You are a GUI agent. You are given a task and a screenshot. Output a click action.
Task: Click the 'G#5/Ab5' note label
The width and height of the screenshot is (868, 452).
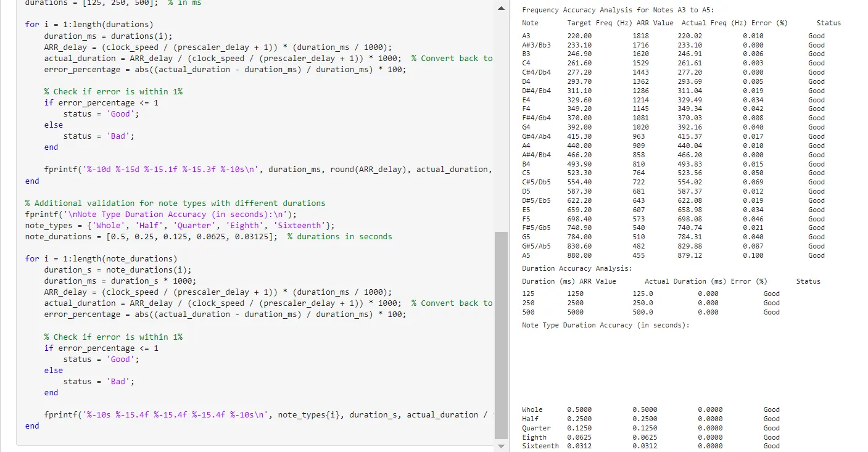pyautogui.click(x=536, y=246)
